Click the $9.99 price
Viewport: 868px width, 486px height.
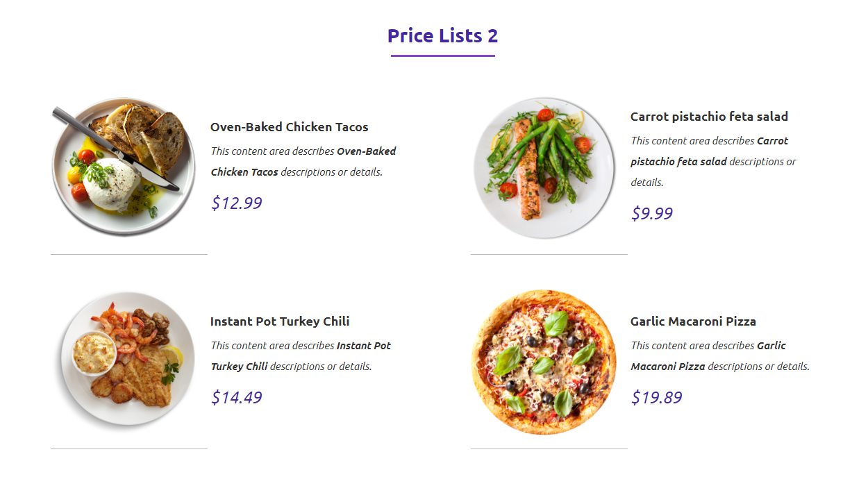(x=652, y=214)
